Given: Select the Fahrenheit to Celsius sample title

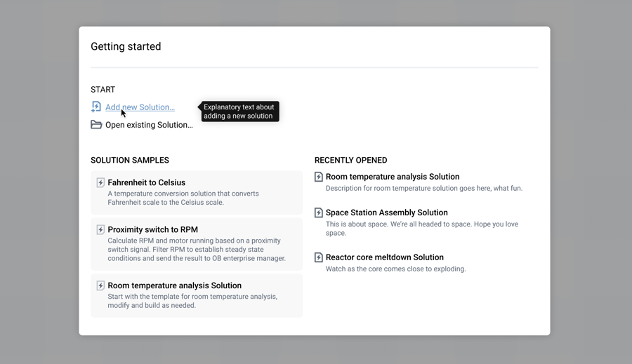Looking at the screenshot, I should pyautogui.click(x=147, y=182).
